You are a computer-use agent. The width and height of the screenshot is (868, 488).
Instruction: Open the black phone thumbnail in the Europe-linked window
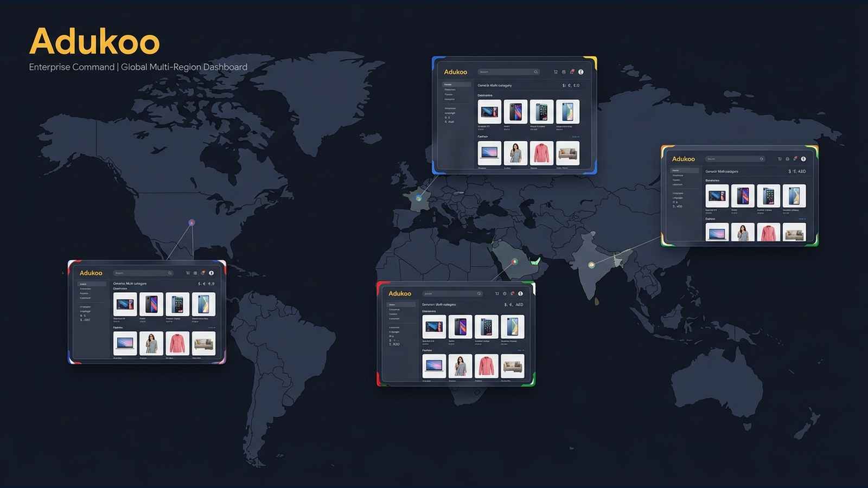(515, 112)
